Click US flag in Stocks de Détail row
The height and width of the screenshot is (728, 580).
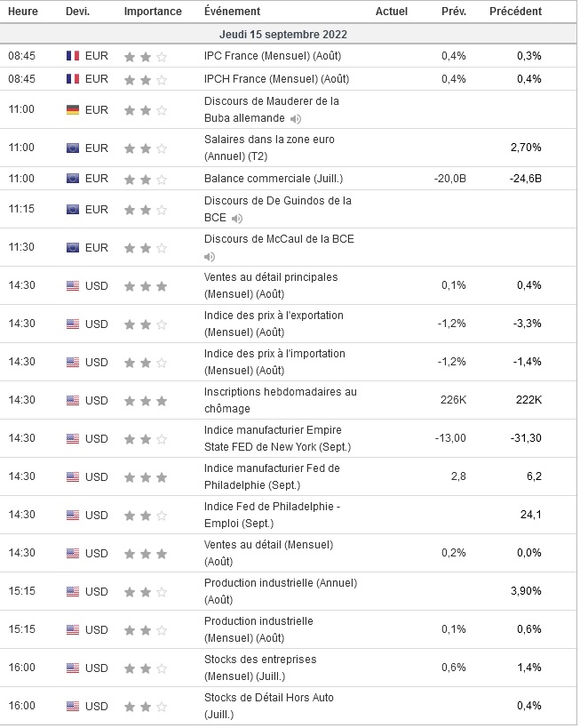point(73,707)
